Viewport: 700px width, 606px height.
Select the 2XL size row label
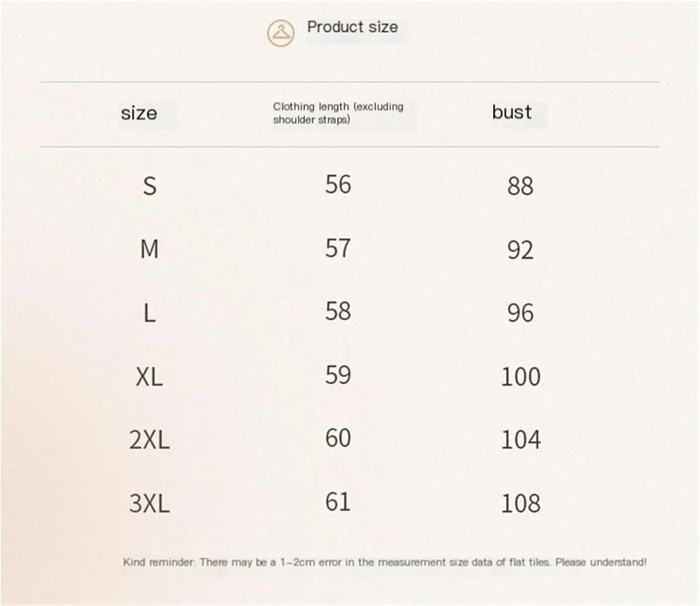[149, 440]
